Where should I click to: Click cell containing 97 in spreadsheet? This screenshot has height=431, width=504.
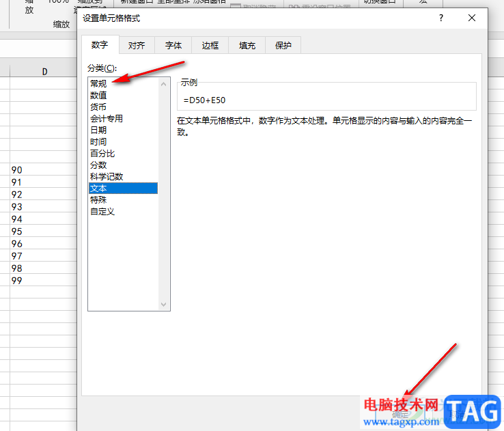[44, 256]
